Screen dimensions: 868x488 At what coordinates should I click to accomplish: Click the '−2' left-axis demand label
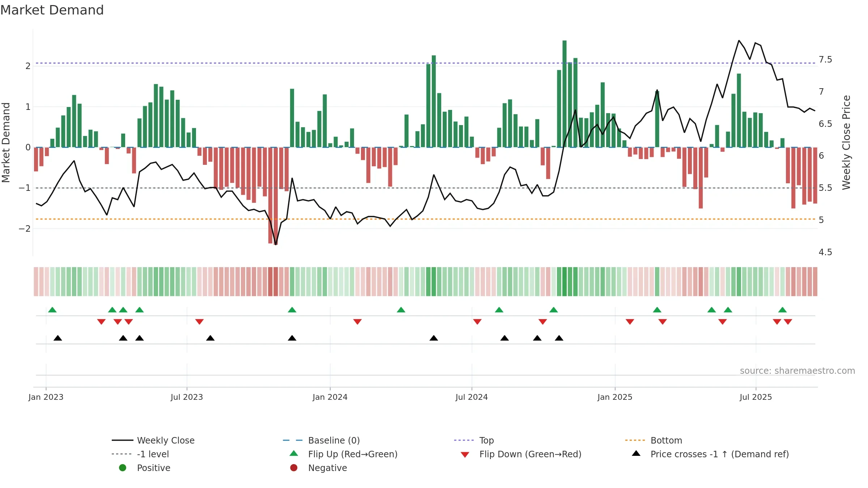25,229
